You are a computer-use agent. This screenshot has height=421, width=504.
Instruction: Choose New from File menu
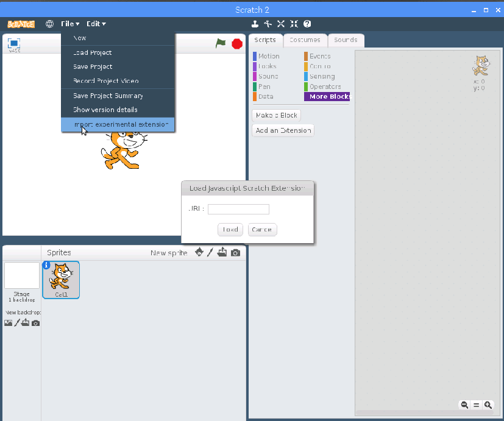click(x=118, y=38)
